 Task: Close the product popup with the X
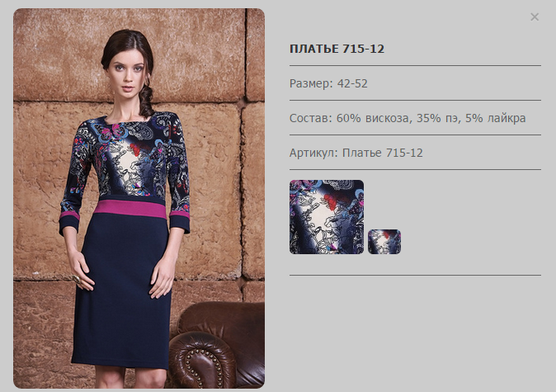point(535,17)
